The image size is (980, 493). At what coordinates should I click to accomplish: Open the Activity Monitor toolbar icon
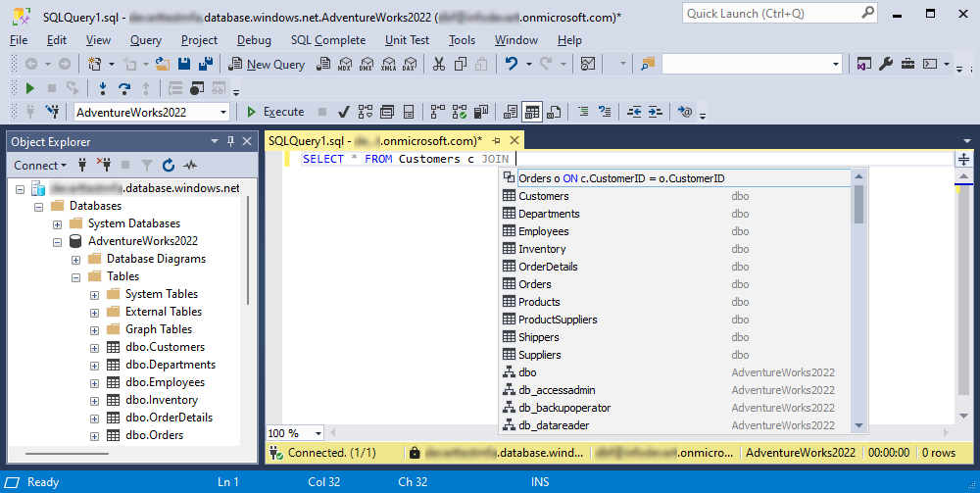pyautogui.click(x=587, y=64)
